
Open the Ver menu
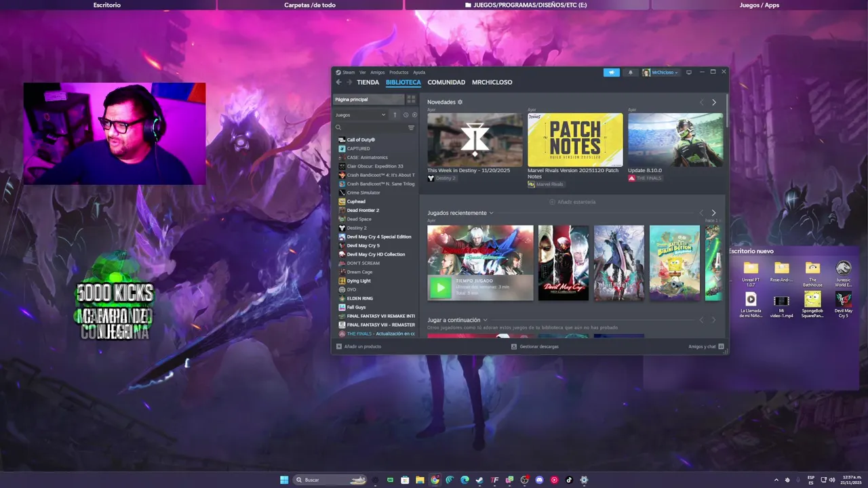coord(363,73)
